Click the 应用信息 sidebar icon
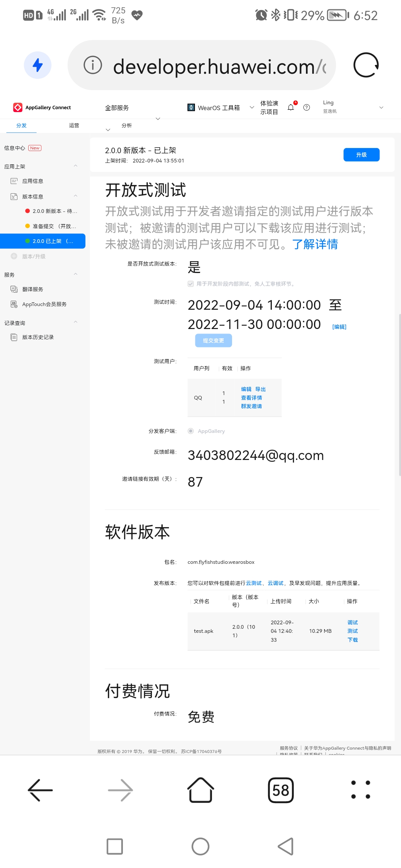 pyautogui.click(x=14, y=181)
